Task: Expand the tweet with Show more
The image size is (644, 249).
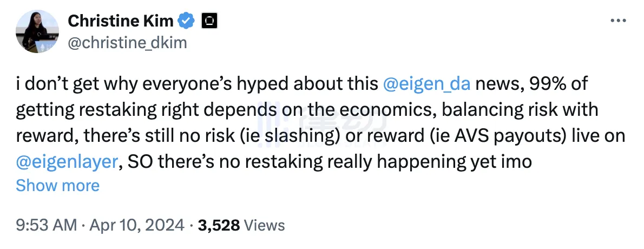Action: click(57, 186)
